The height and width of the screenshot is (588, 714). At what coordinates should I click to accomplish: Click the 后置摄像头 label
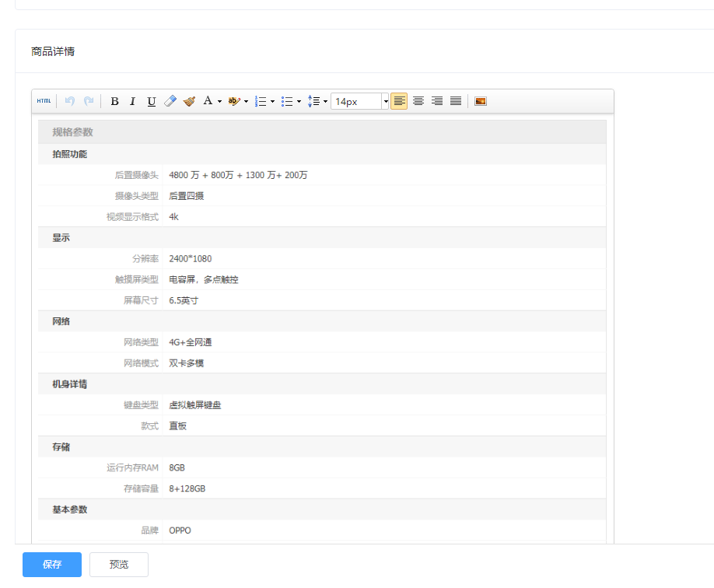(x=137, y=175)
